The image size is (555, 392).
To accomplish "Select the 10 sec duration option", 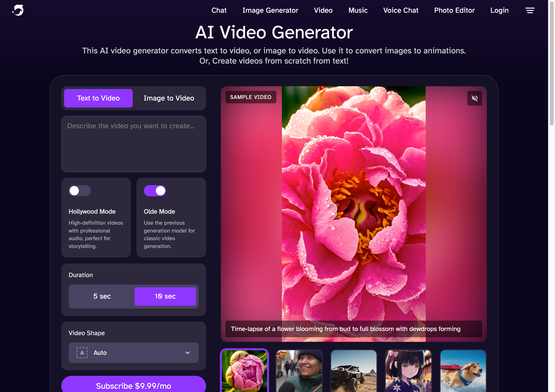I will (x=165, y=296).
